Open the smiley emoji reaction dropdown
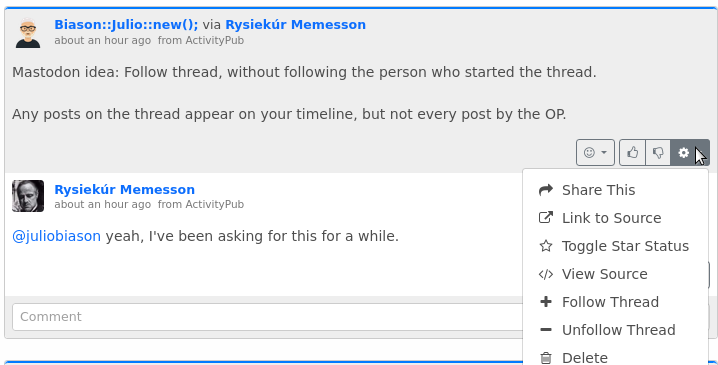Image resolution: width=718 pixels, height=365 pixels. click(x=595, y=153)
